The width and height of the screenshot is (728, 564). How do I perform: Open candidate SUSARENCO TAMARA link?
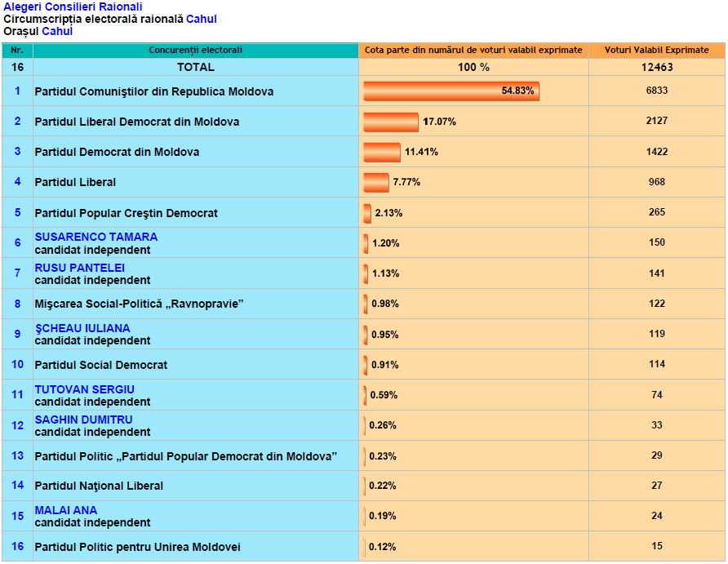(x=96, y=237)
